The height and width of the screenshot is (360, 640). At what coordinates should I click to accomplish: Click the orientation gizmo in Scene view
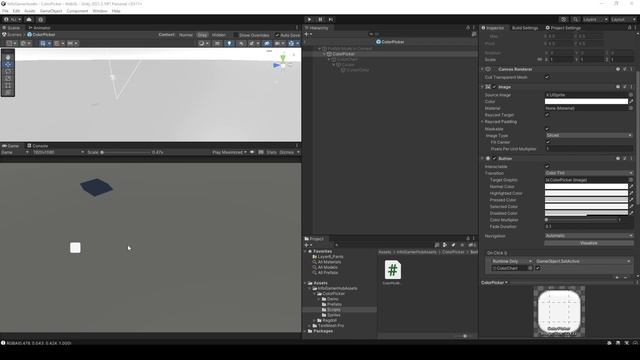pos(283,64)
